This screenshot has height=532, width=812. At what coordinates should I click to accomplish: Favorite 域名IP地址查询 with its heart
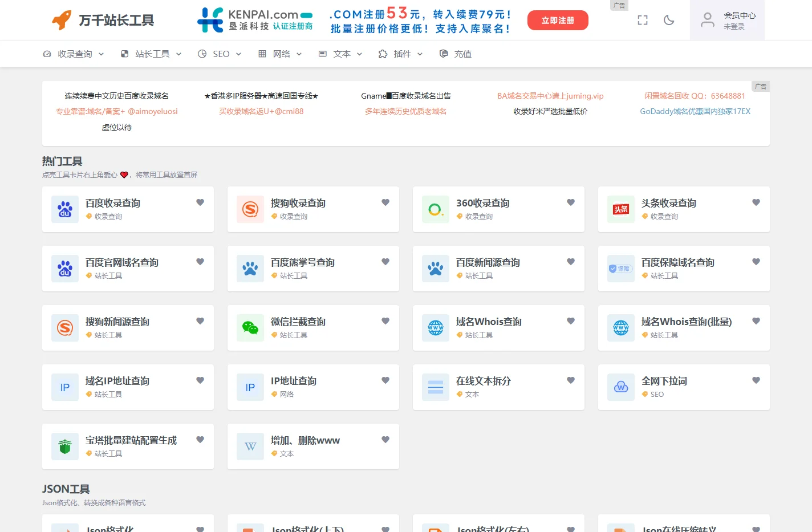200,380
